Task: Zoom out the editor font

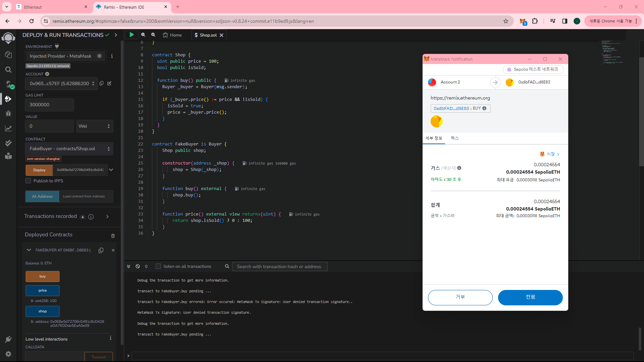Action: (143, 35)
